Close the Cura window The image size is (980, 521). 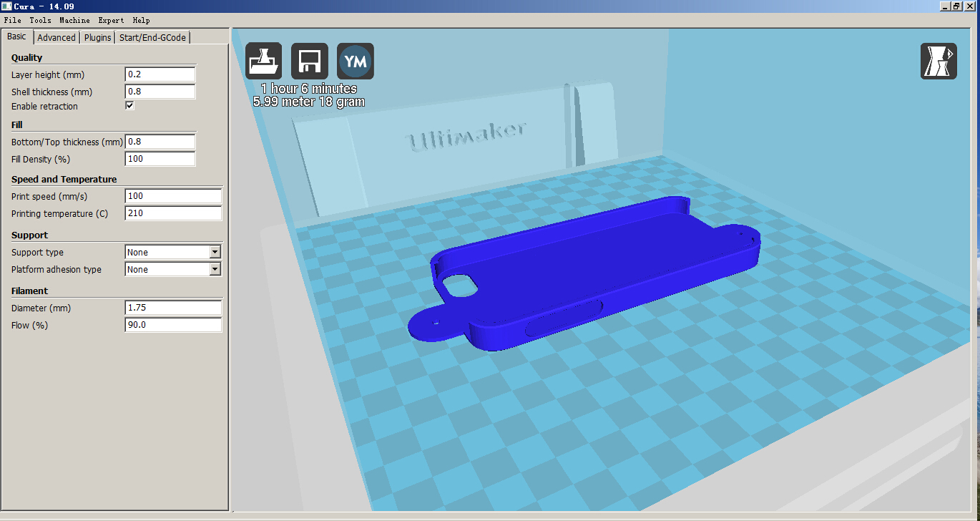point(970,6)
